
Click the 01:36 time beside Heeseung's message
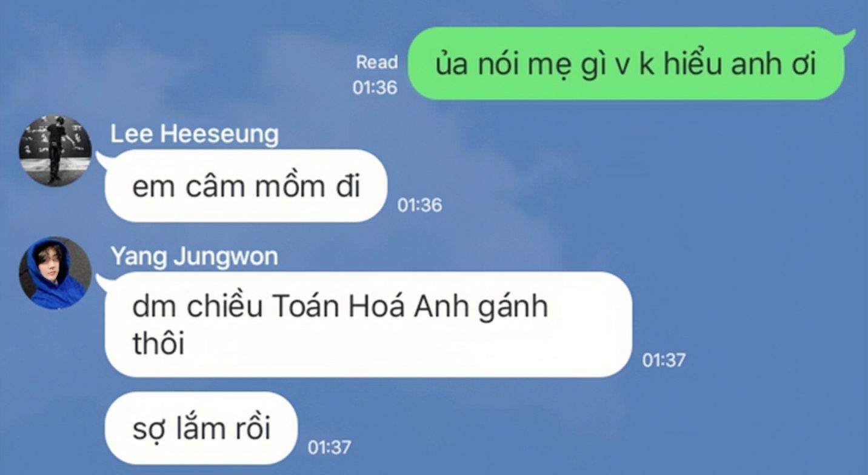(x=419, y=205)
